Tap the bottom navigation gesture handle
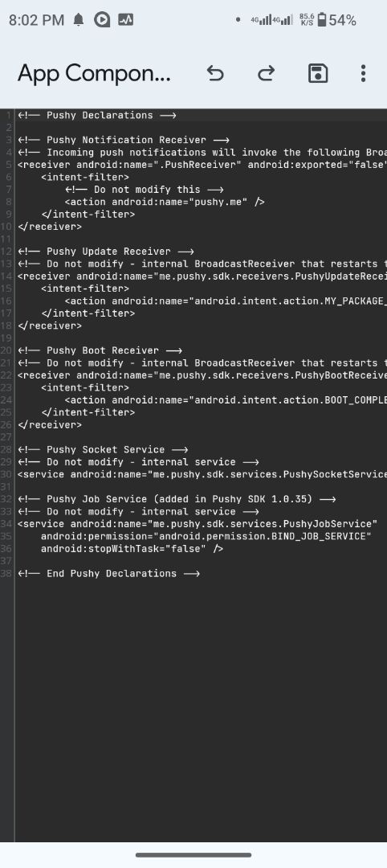Image resolution: width=387 pixels, height=868 pixels. (193, 854)
